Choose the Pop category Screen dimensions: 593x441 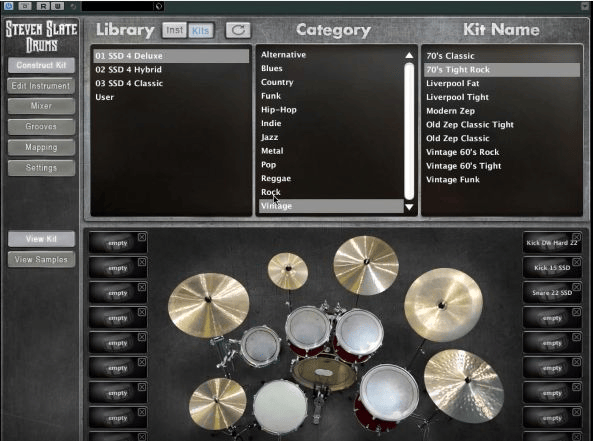pyautogui.click(x=331, y=165)
